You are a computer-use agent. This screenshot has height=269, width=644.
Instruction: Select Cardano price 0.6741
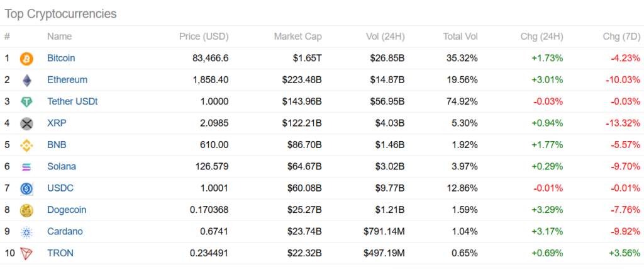click(x=214, y=232)
